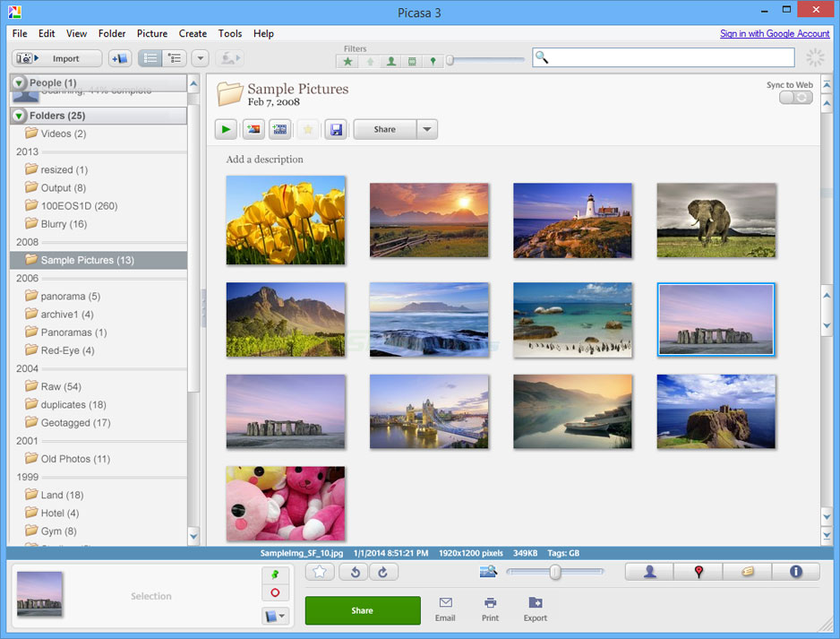
Task: Rotate the selected photo counterclockwise
Action: coord(353,572)
